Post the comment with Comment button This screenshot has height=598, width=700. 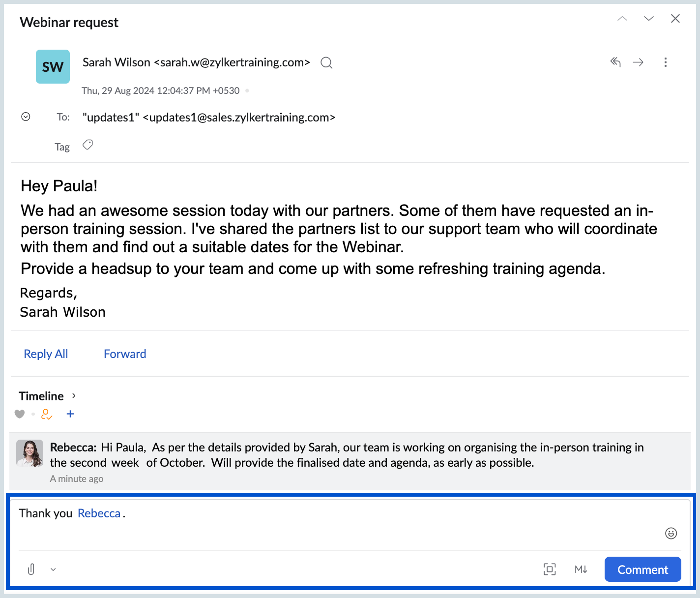click(642, 569)
